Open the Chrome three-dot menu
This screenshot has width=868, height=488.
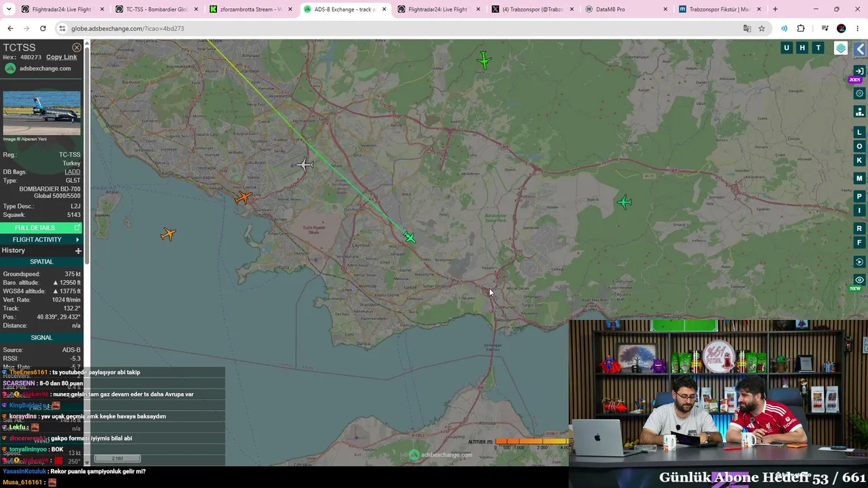click(858, 28)
